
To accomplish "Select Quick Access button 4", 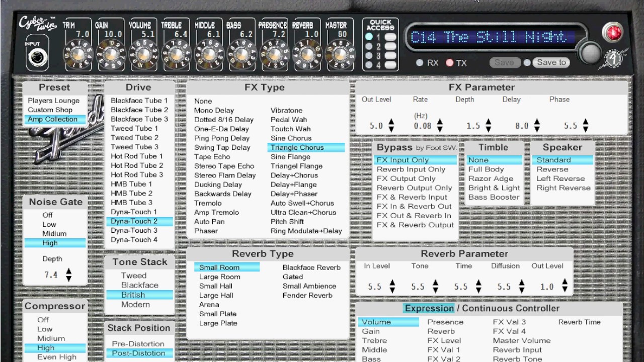I will click(390, 65).
